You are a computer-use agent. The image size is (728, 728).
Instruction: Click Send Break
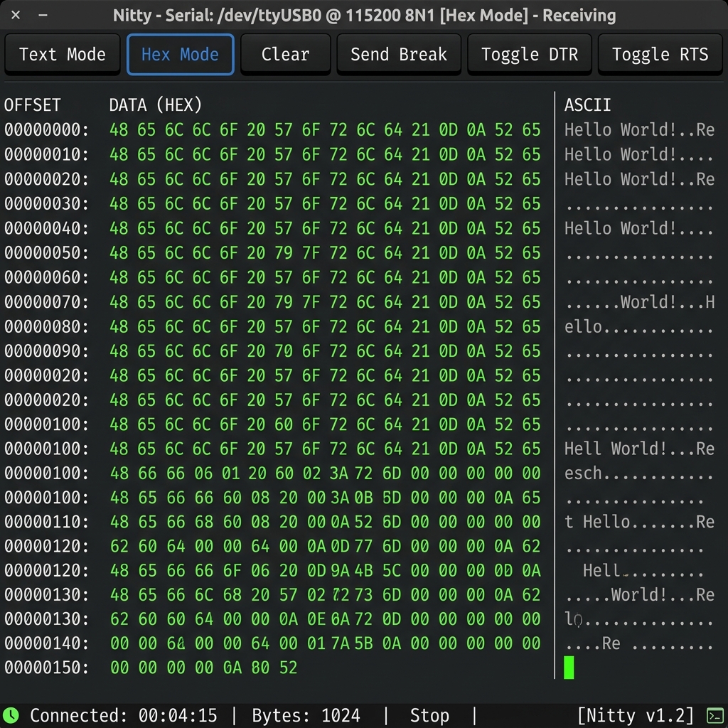pos(399,54)
